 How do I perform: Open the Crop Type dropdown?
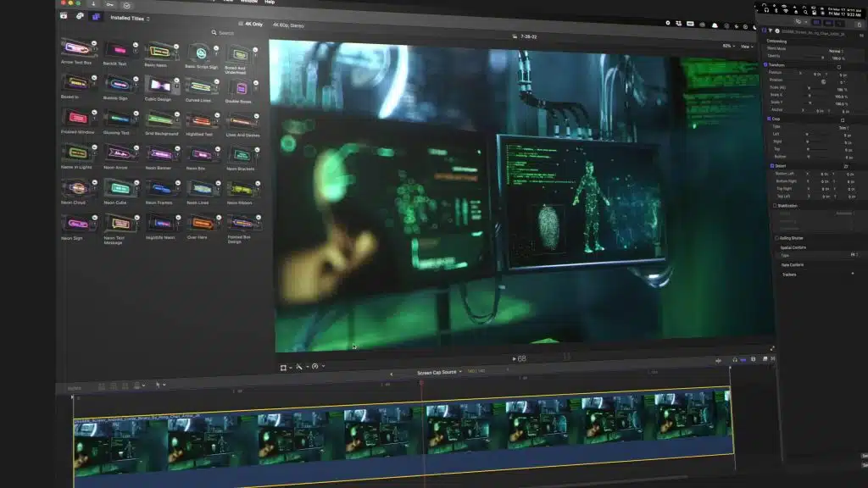pos(843,128)
